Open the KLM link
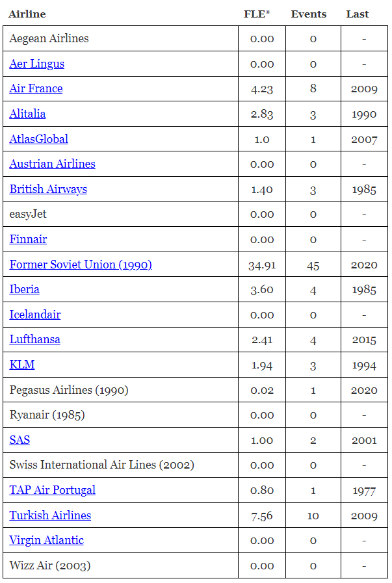This screenshot has width=392, height=583. [x=22, y=365]
